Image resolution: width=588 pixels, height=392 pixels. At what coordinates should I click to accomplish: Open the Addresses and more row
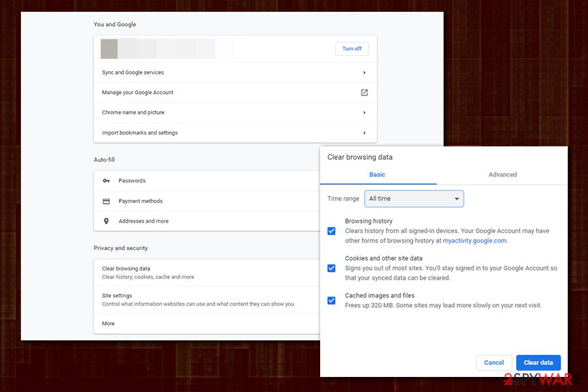[x=206, y=221]
